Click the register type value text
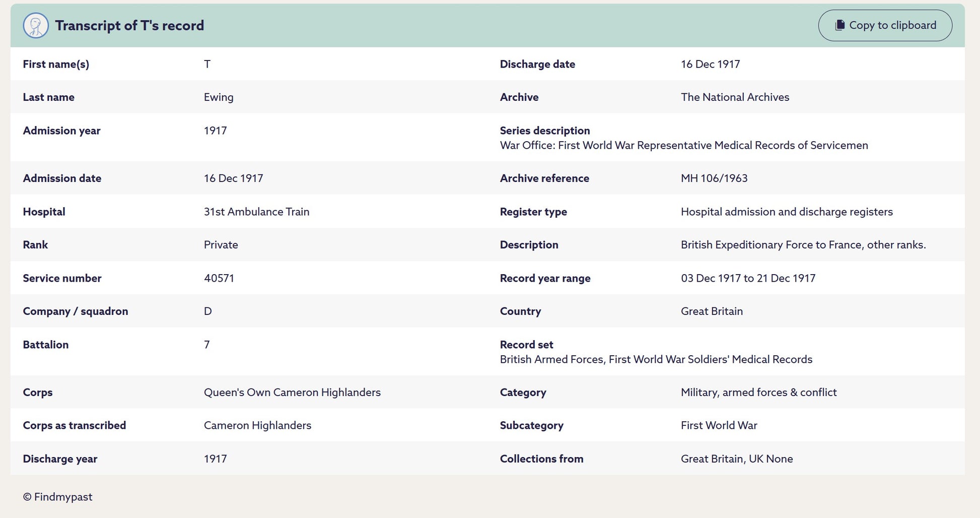This screenshot has height=518, width=980. point(787,212)
